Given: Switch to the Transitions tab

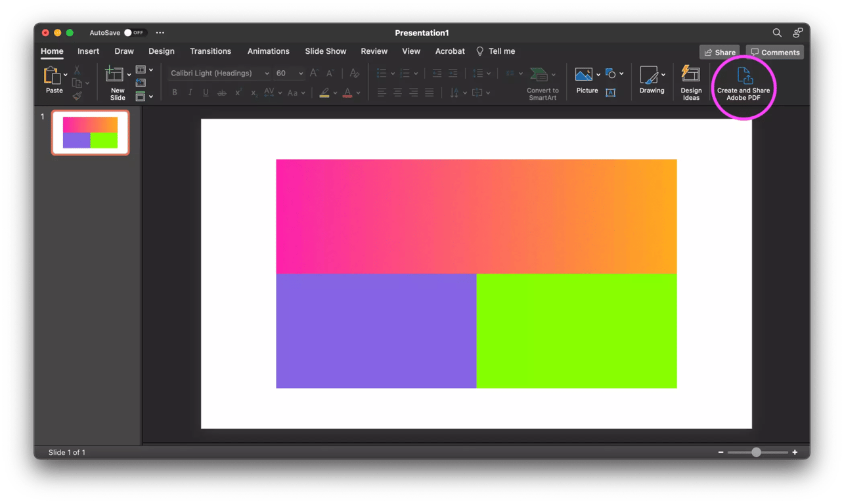Looking at the screenshot, I should [210, 51].
